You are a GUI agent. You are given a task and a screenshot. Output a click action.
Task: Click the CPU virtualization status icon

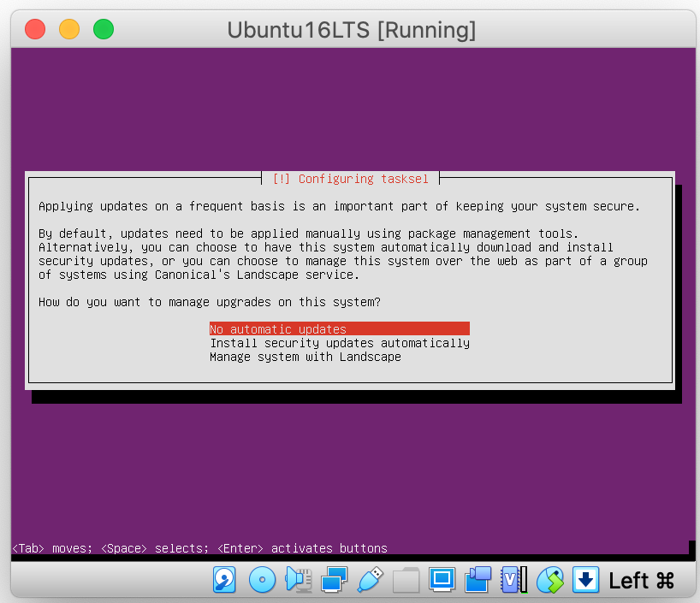(513, 580)
